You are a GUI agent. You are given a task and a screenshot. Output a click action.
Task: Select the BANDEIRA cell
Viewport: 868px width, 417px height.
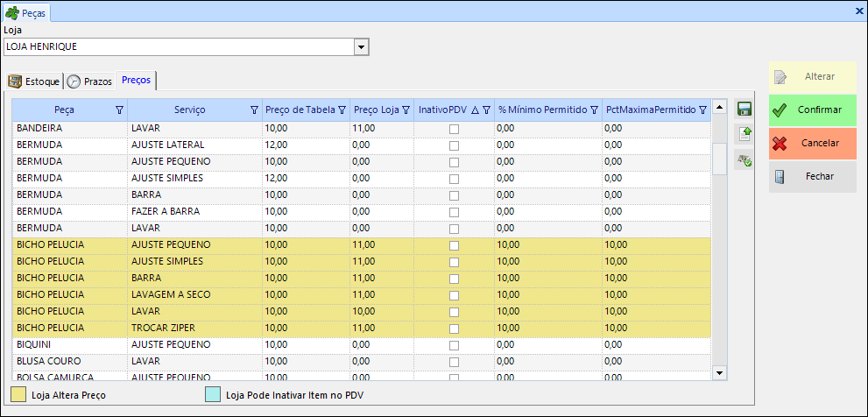click(x=70, y=129)
